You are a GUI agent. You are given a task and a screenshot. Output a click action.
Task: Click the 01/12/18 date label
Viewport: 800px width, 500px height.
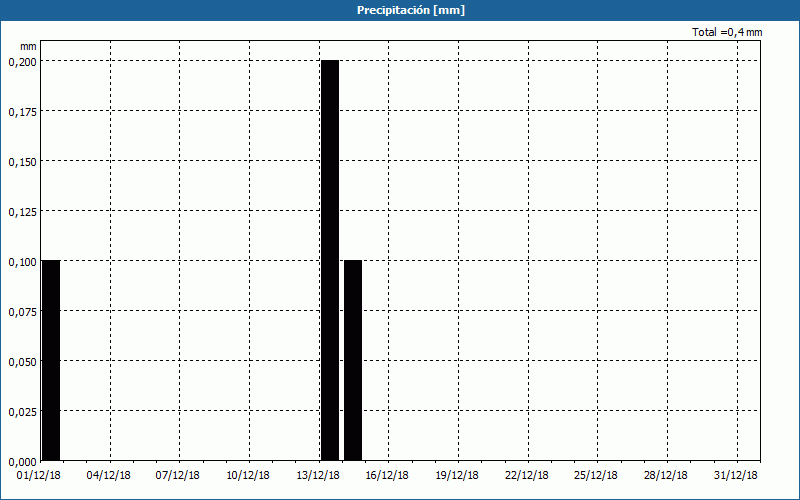pos(38,475)
